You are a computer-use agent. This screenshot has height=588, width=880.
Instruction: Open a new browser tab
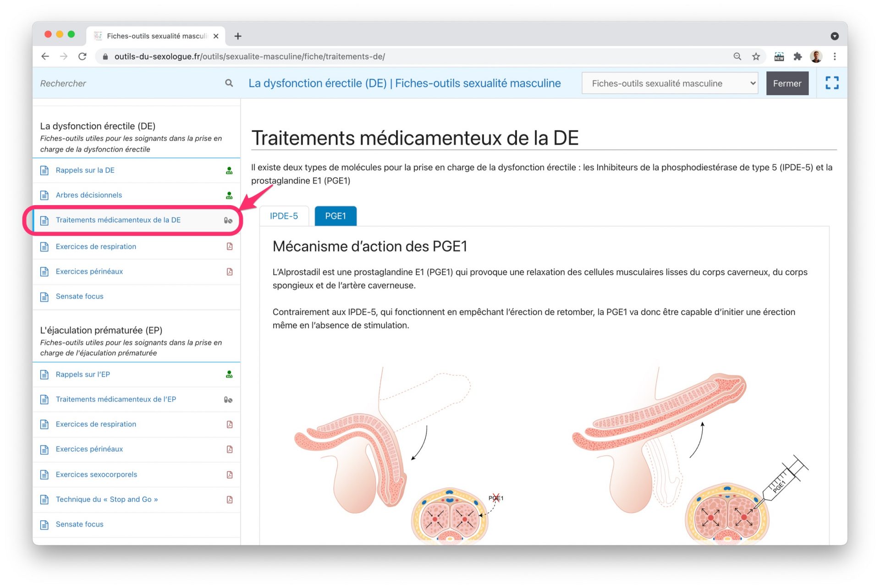click(238, 36)
